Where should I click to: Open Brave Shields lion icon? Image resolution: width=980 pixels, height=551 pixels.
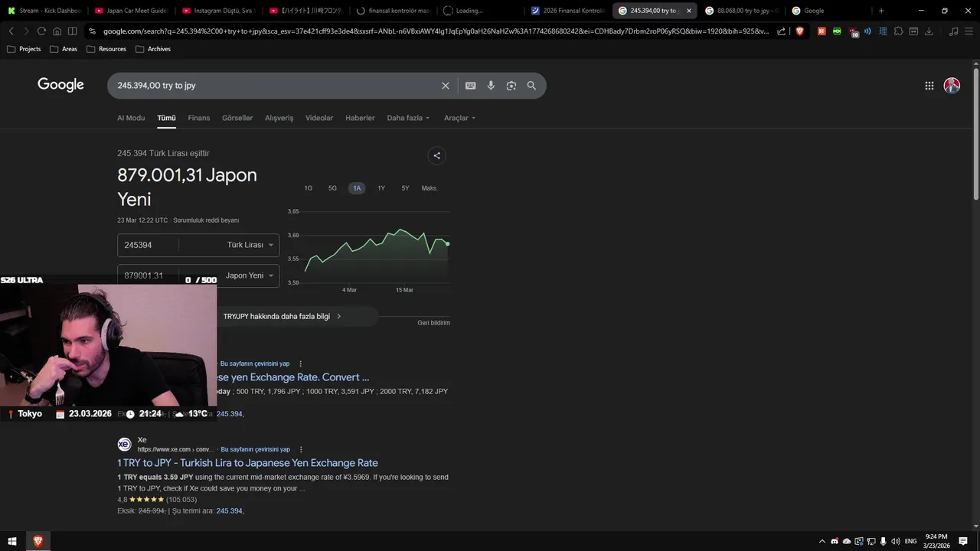click(x=800, y=31)
